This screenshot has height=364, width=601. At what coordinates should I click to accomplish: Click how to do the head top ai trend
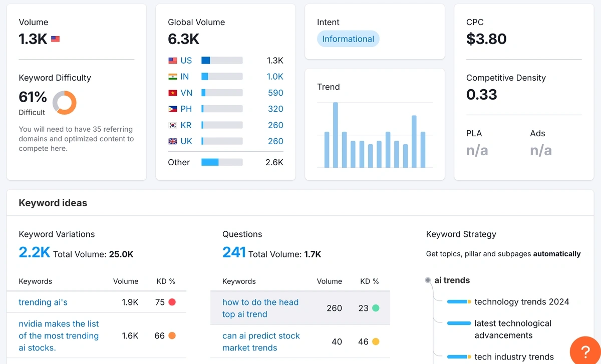(x=260, y=308)
